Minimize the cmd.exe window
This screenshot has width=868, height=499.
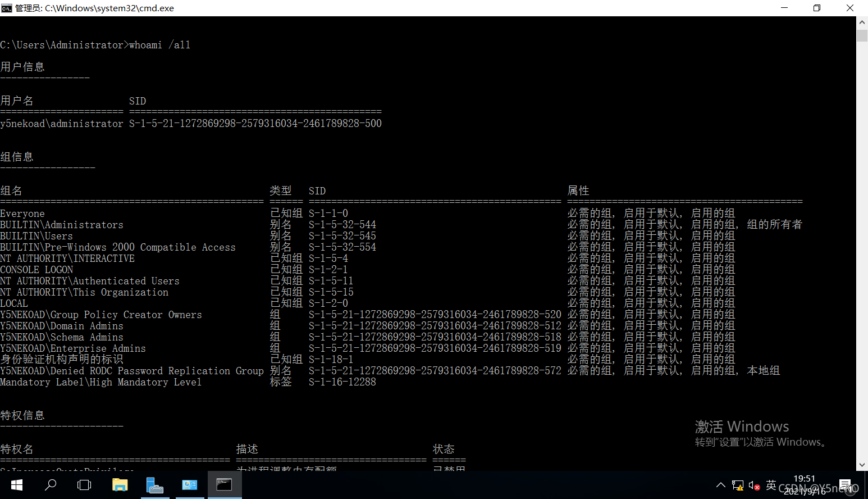(784, 8)
